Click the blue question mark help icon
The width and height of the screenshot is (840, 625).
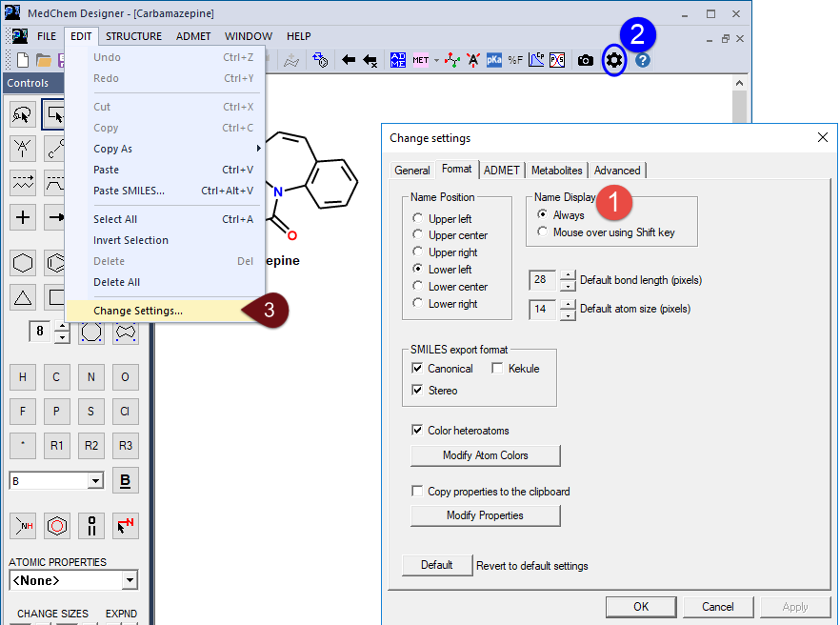coord(643,60)
